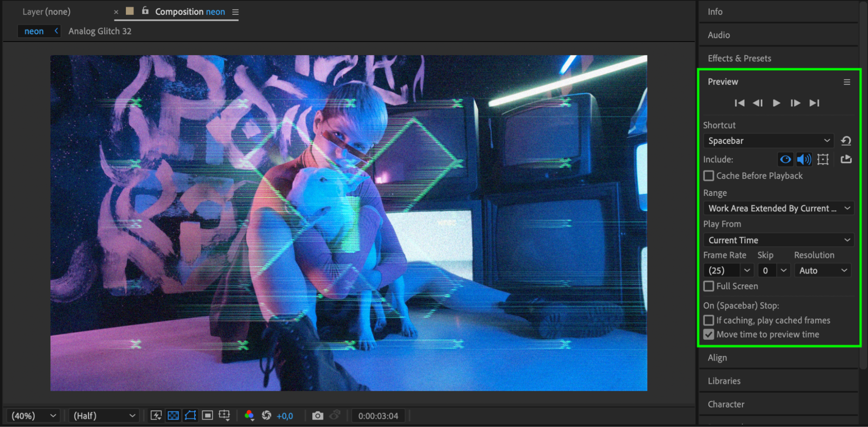Switch to the Analog Glitch 32 breadcrumb

point(100,31)
